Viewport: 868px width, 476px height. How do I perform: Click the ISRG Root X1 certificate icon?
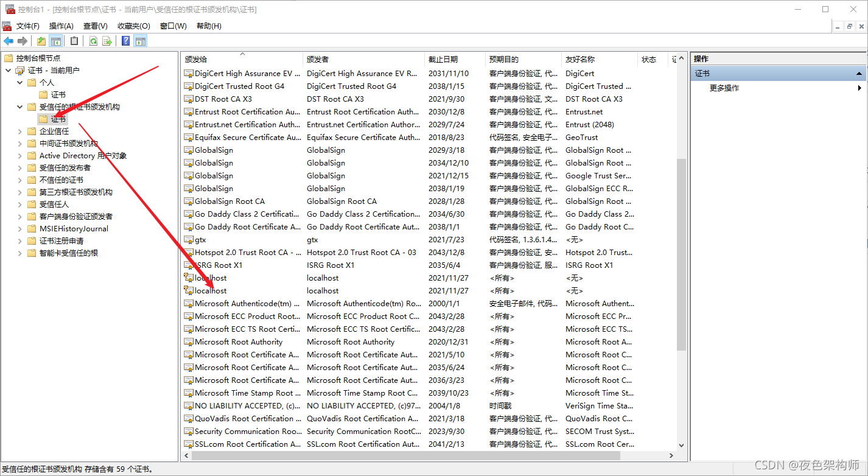[x=189, y=265]
